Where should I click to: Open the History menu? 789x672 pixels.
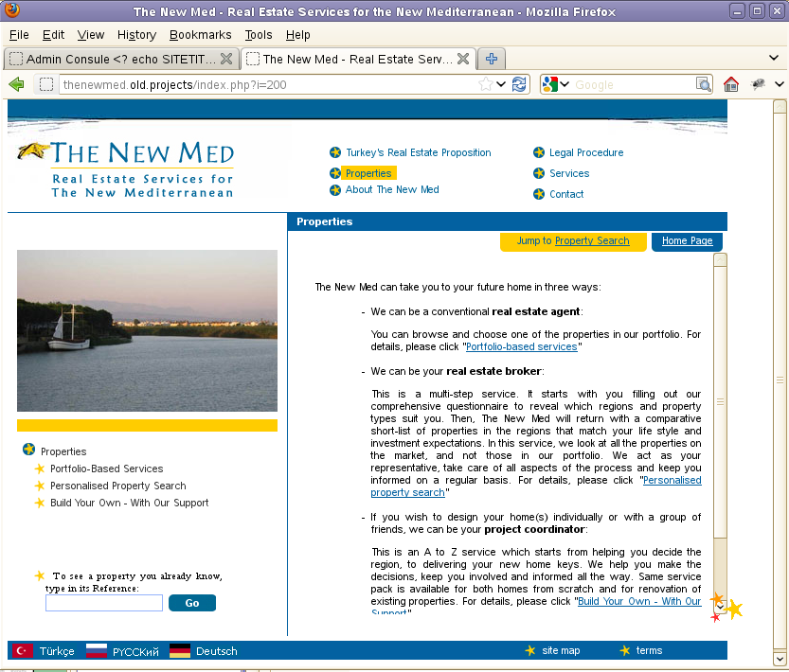pos(136,35)
